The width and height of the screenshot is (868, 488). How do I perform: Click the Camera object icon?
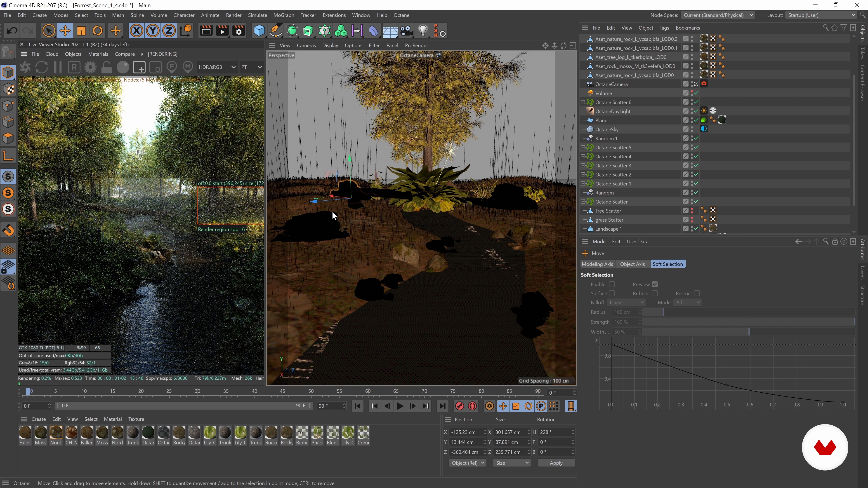[407, 31]
